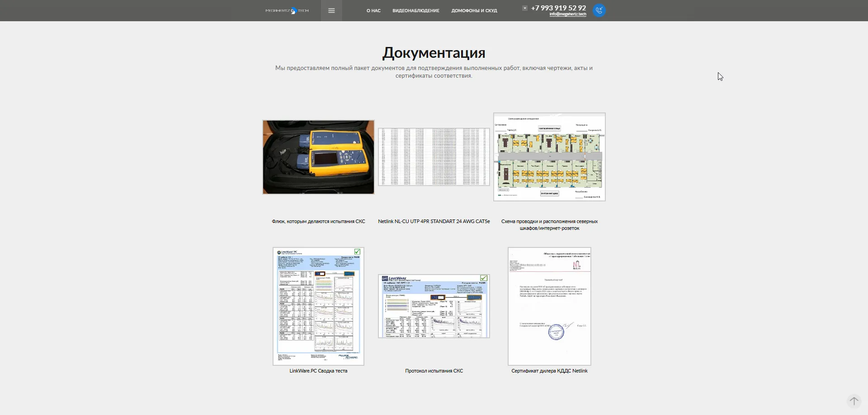The height and width of the screenshot is (415, 868).
Task: Click the documentation description paragraph
Action: (x=434, y=72)
